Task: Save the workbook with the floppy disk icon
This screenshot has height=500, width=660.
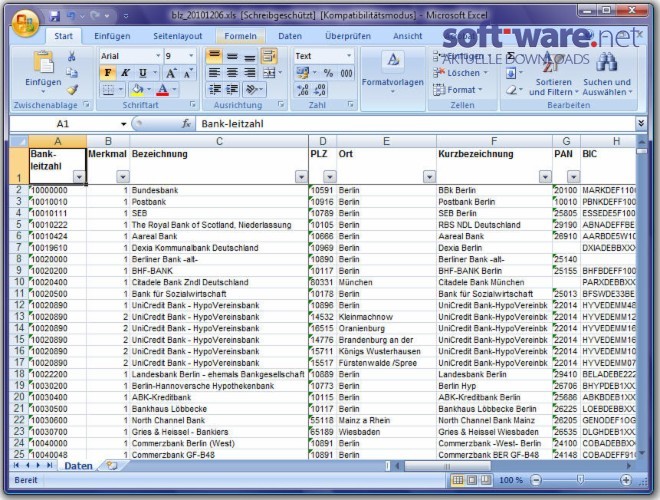Action: (55, 16)
